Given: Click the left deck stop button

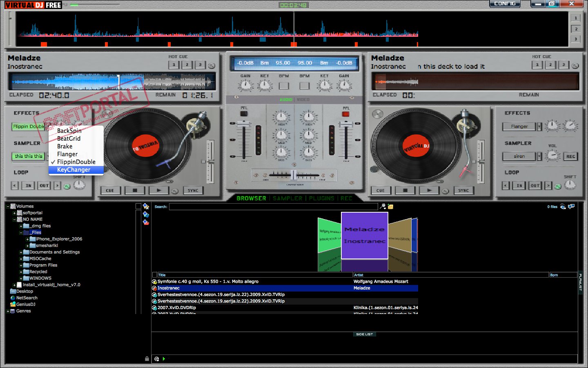Looking at the screenshot, I should (x=135, y=191).
